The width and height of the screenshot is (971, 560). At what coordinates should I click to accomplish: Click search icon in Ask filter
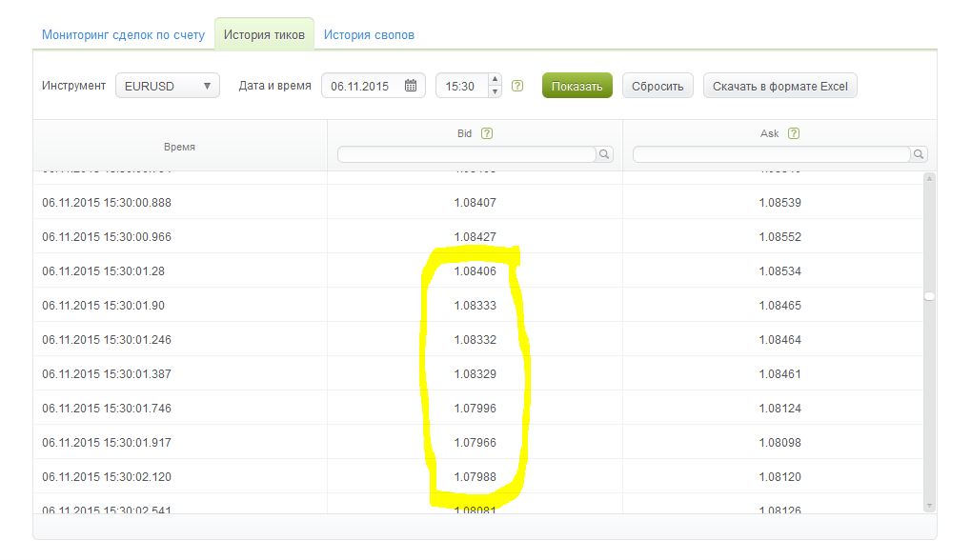pyautogui.click(x=919, y=154)
